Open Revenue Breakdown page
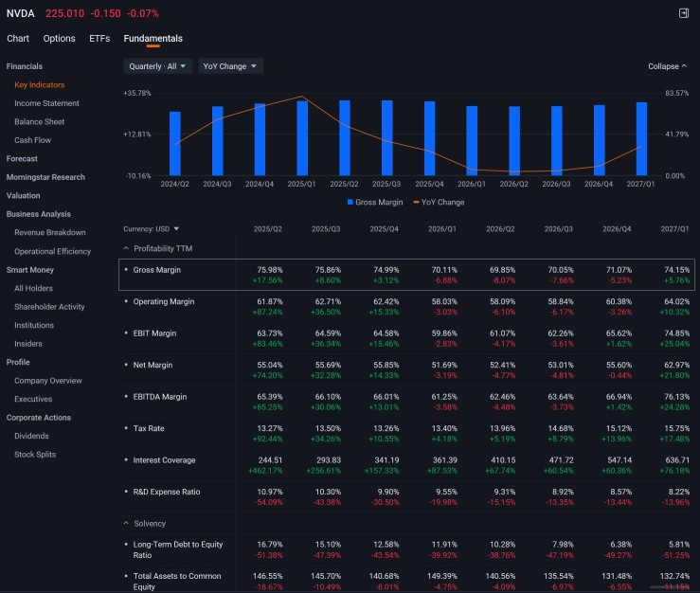Viewport: 700px width, 593px height. [50, 232]
